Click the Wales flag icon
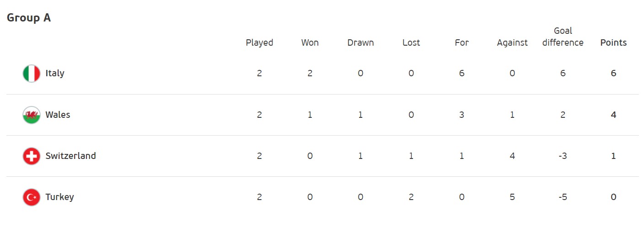This screenshot has height=227, width=644. (x=32, y=115)
